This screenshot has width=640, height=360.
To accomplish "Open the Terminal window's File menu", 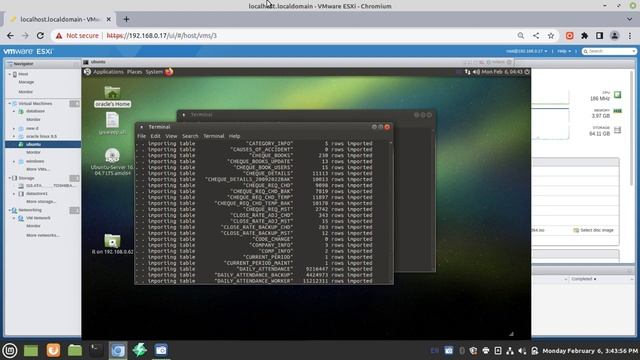I will tap(142, 136).
